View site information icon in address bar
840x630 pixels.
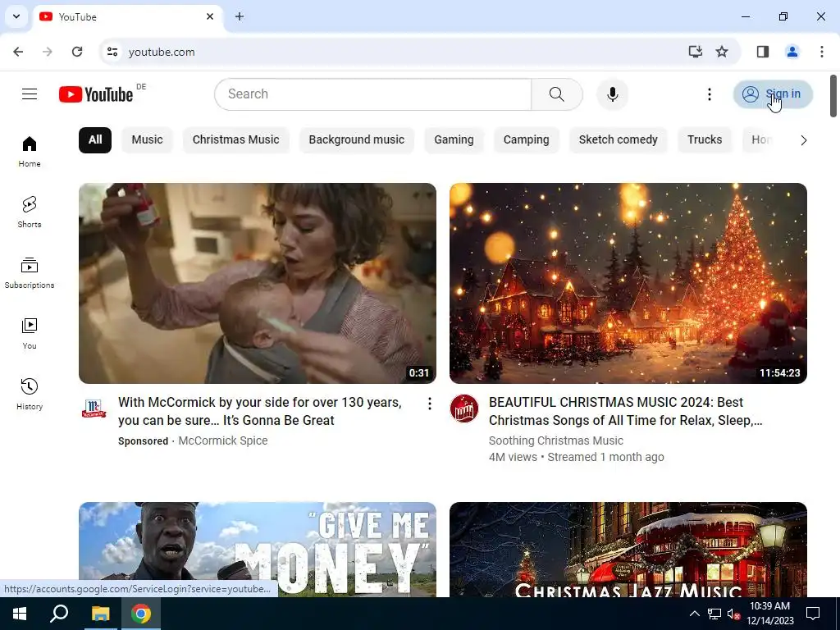[112, 52]
